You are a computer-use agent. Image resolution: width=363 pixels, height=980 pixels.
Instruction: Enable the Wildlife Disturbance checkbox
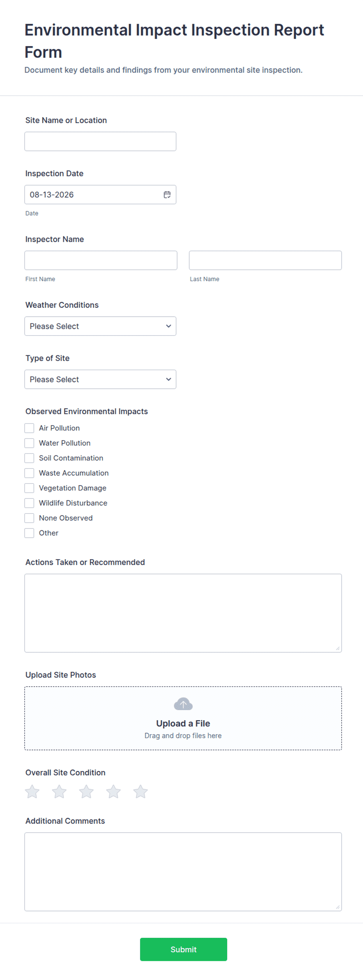pos(29,503)
